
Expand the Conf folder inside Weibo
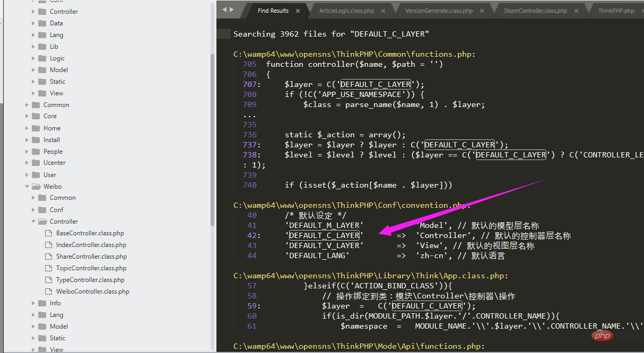point(33,210)
